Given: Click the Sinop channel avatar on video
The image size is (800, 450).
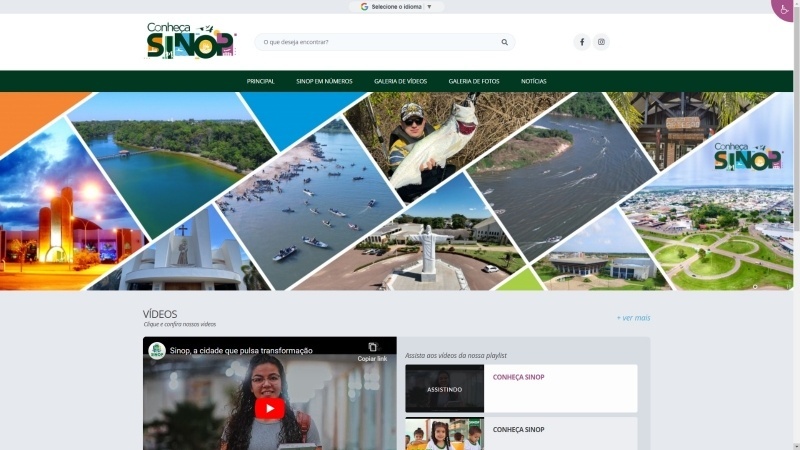Looking at the screenshot, I should click(x=157, y=351).
